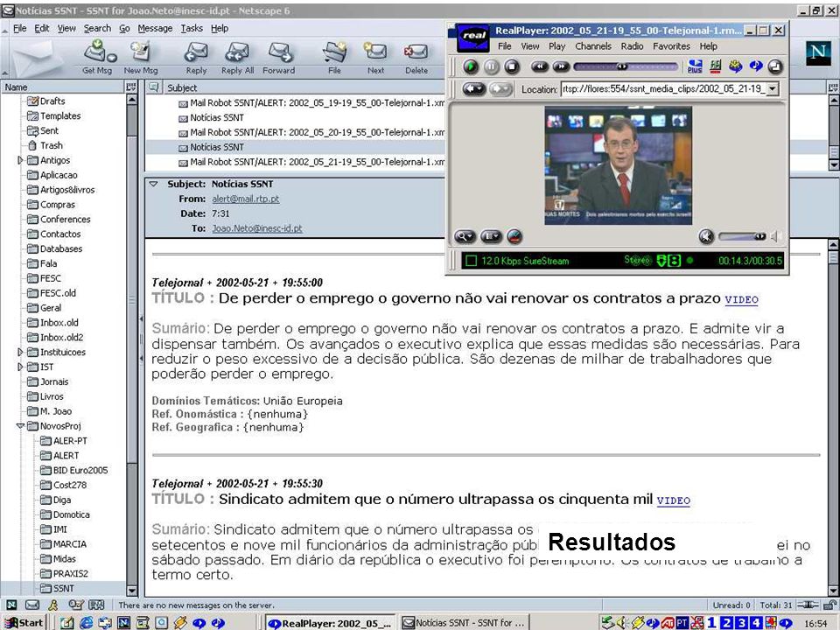Viewport: 840px width, 630px height.
Task: Open the RealPlayer Favorites menu
Action: coord(671,46)
